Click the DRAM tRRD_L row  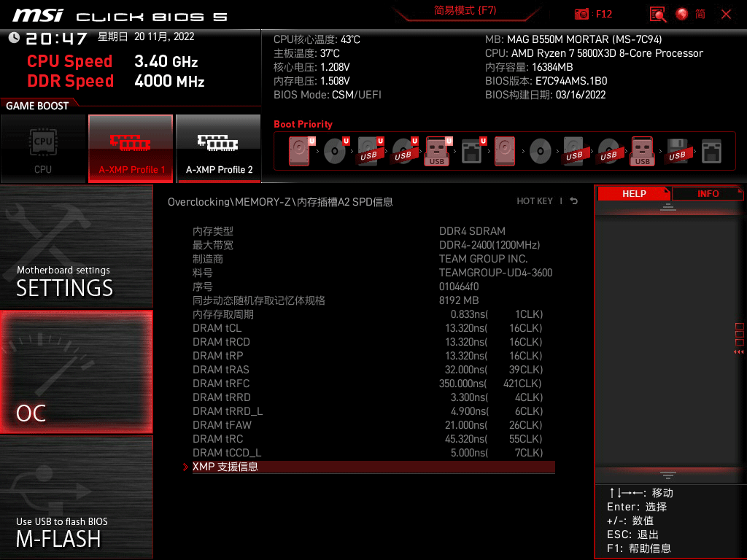(x=373, y=411)
